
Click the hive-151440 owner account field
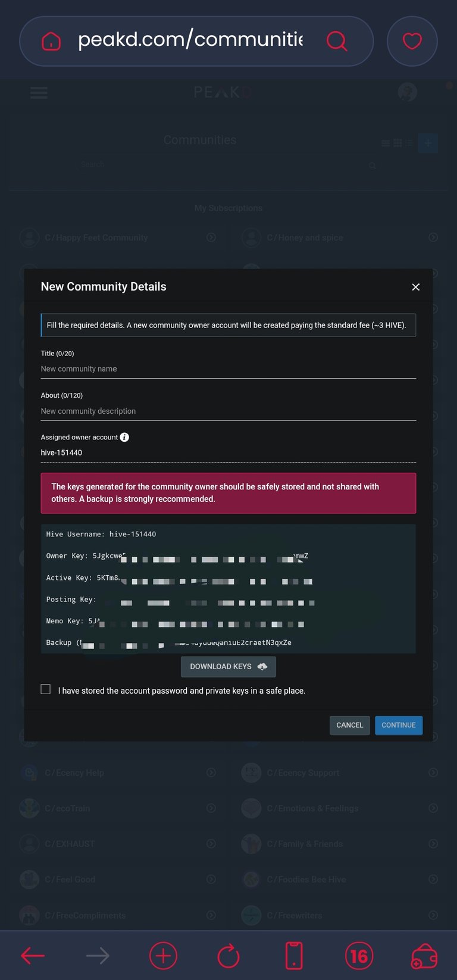tap(228, 453)
